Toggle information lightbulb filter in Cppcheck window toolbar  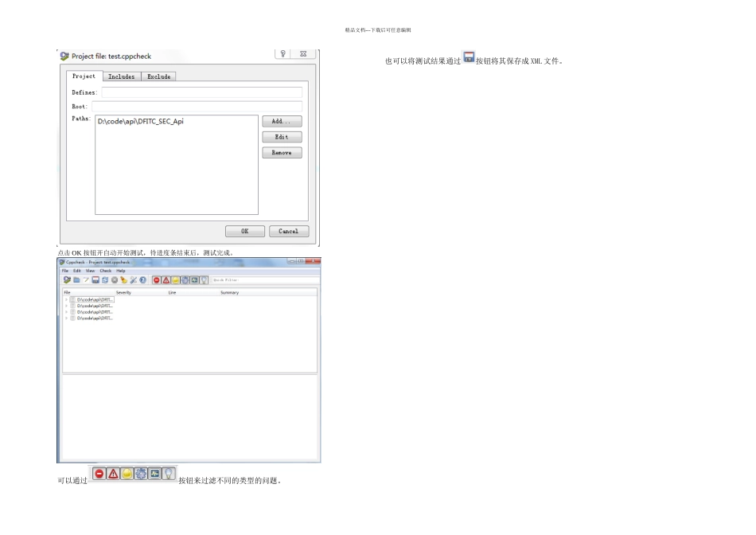[x=204, y=279]
